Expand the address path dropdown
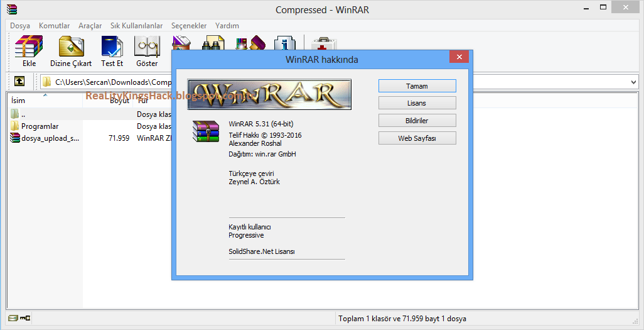Image resolution: width=644 pixels, height=330 pixels. click(633, 82)
